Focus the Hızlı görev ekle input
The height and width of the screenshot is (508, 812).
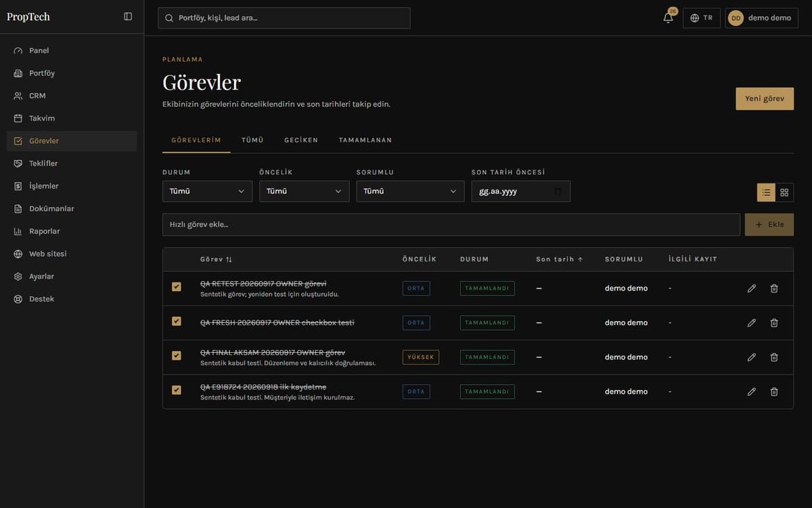click(451, 225)
